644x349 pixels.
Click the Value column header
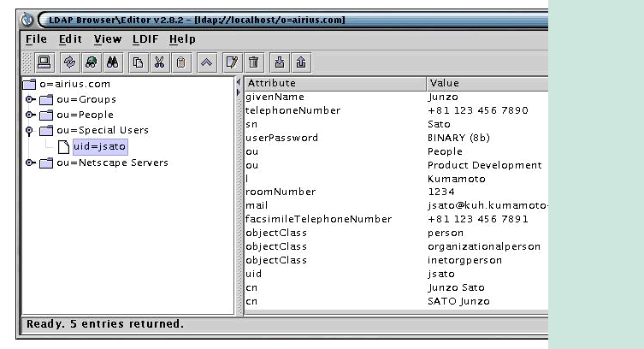487,83
